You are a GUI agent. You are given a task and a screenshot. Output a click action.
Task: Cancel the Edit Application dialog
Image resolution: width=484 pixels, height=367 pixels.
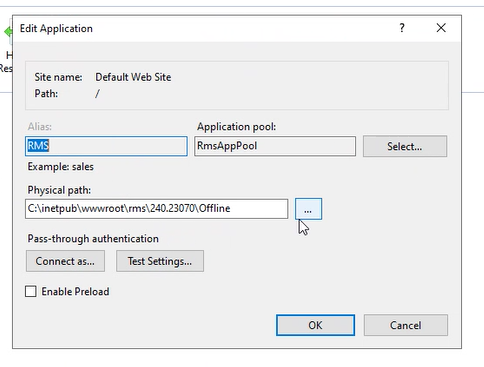(x=406, y=325)
